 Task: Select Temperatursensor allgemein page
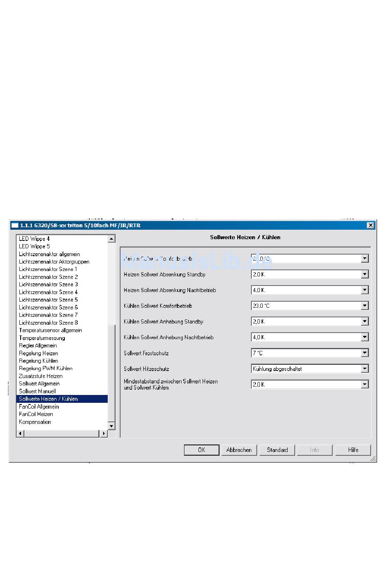[50, 330]
